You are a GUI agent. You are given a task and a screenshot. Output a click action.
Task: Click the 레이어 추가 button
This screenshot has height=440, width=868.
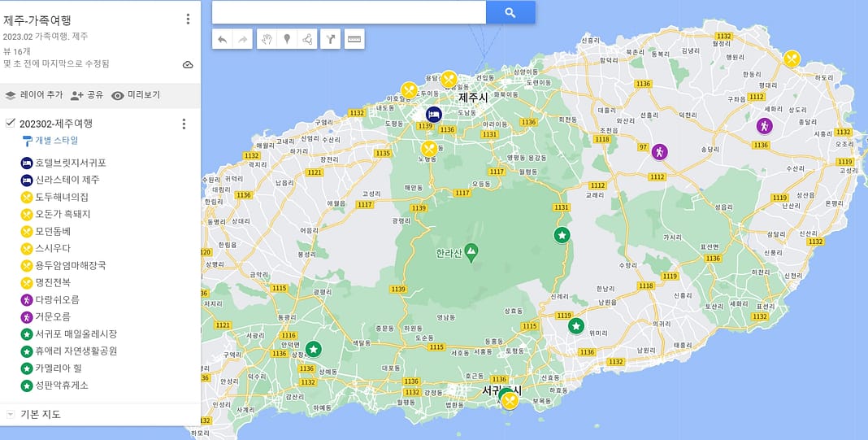[34, 95]
